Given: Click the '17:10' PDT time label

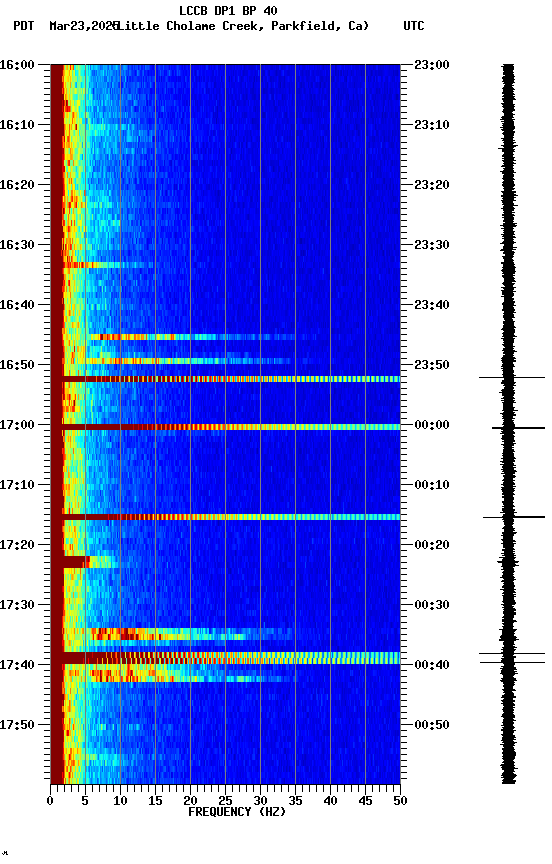Looking at the screenshot, I should click(x=17, y=485).
